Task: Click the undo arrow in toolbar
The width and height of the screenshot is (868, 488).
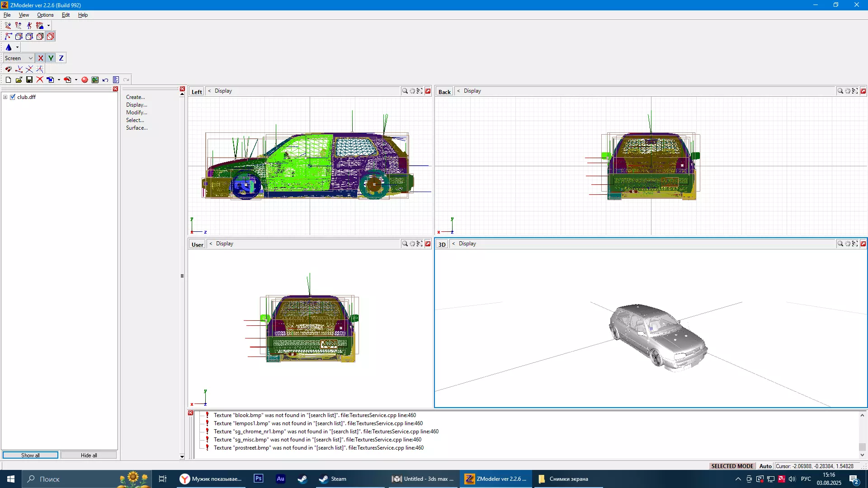Action: [x=105, y=80]
